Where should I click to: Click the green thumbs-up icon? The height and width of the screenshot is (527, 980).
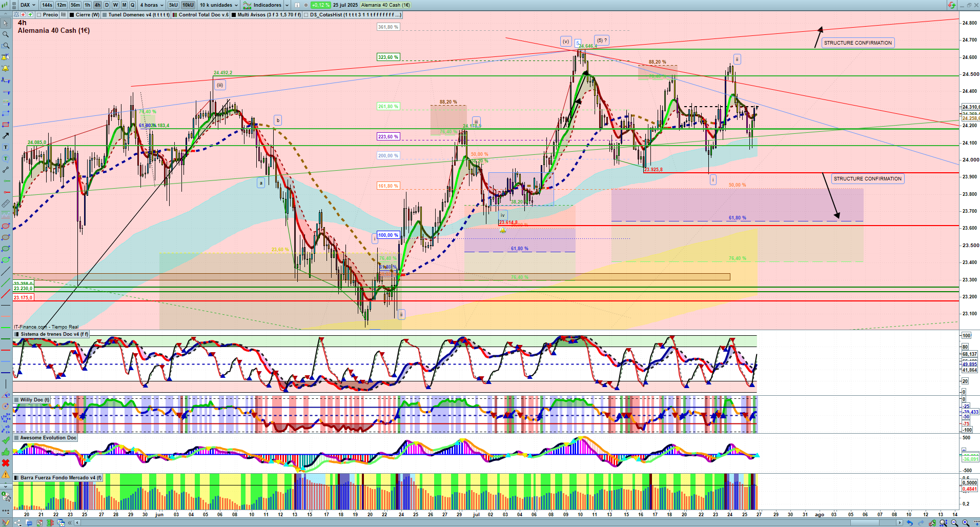tap(6, 452)
